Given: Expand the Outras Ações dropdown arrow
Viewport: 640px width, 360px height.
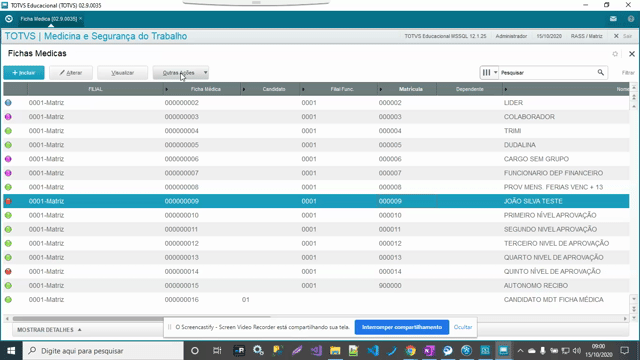Looking at the screenshot, I should click(205, 73).
